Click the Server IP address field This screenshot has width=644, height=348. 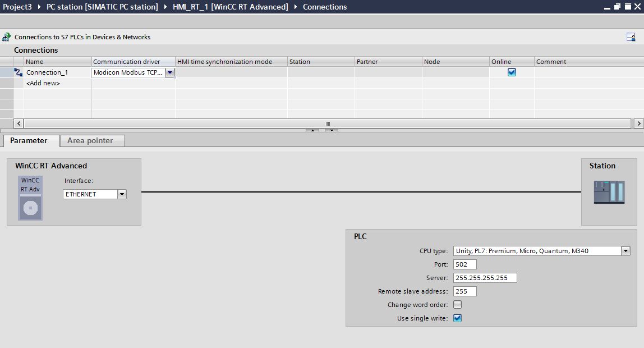[x=485, y=278]
